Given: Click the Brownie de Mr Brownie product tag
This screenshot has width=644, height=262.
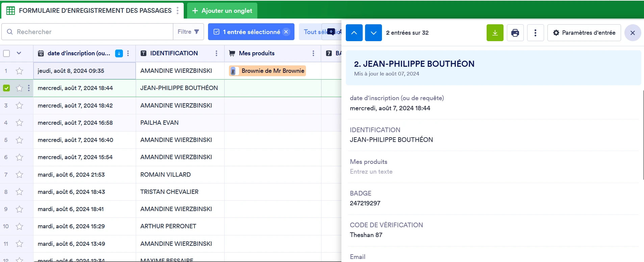Looking at the screenshot, I should coord(267,71).
